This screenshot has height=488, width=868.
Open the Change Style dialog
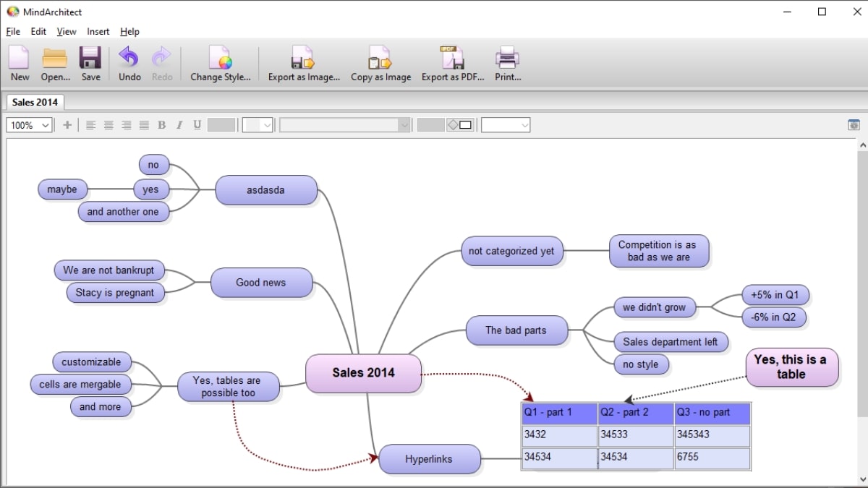pyautogui.click(x=220, y=64)
